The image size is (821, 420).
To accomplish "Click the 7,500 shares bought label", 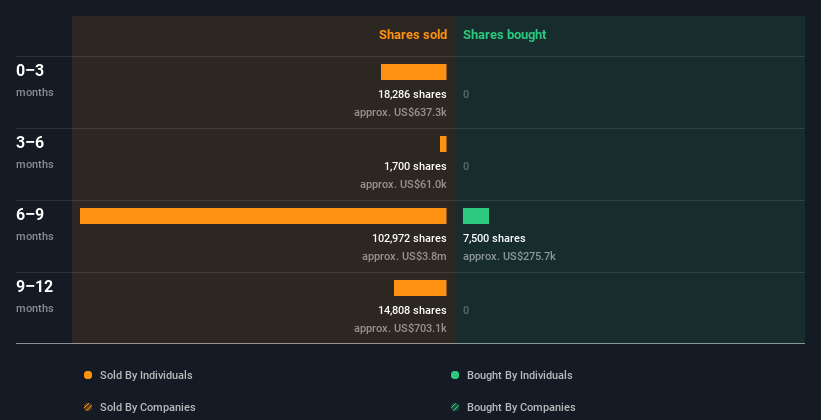I will (494, 238).
